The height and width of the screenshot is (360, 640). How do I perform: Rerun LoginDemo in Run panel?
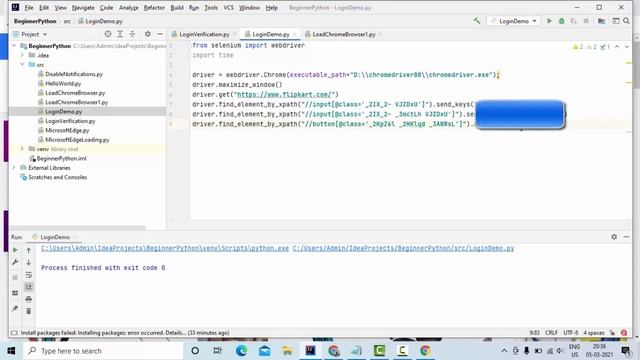point(15,250)
